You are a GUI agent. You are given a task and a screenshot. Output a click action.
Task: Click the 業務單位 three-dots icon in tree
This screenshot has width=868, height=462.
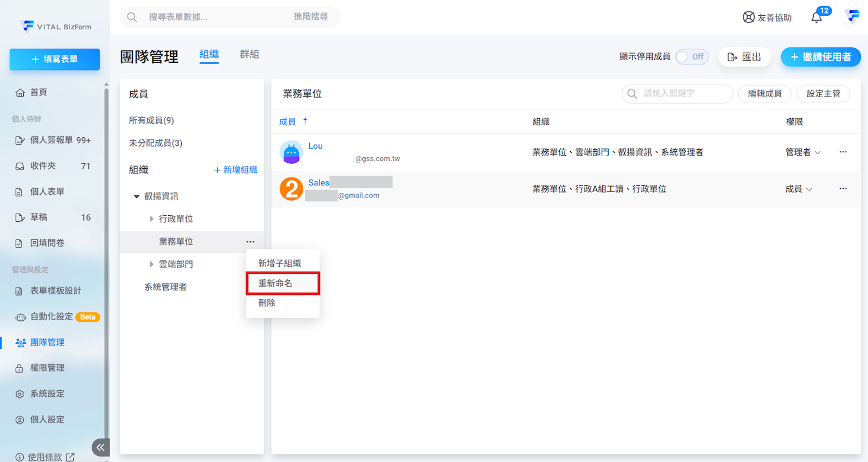tap(250, 242)
